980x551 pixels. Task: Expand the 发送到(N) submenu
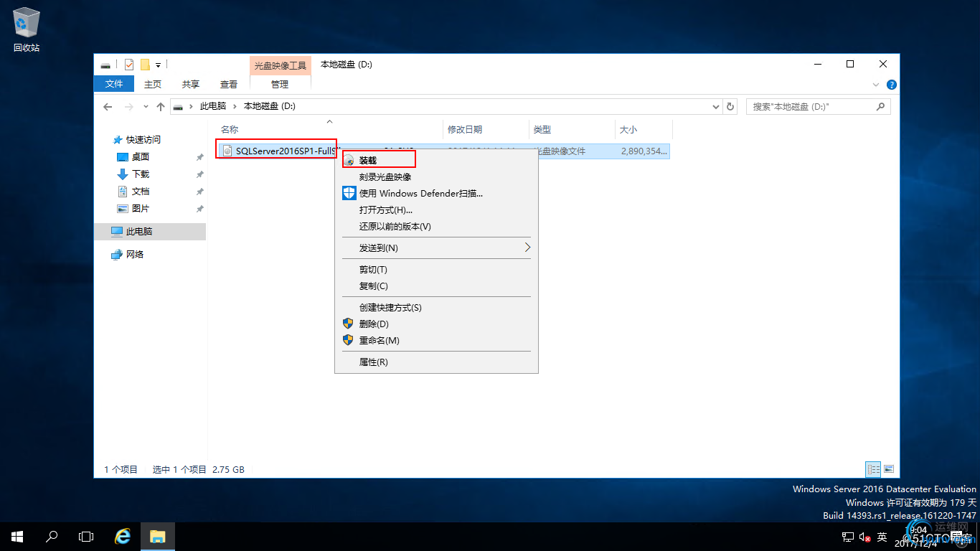[436, 248]
